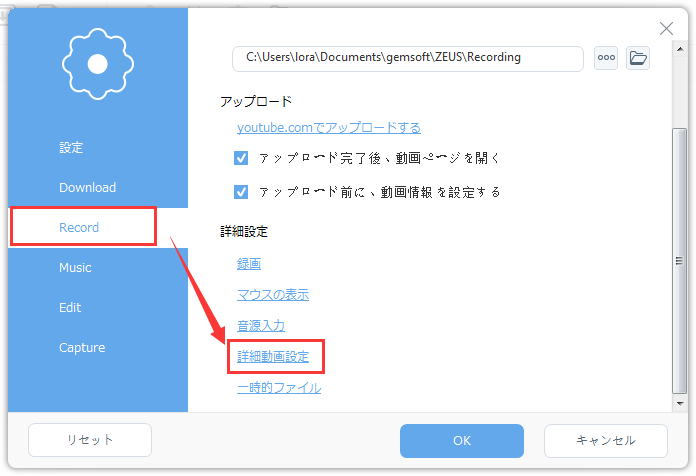Open the recording output folder icon
The image size is (696, 476).
pyautogui.click(x=638, y=58)
